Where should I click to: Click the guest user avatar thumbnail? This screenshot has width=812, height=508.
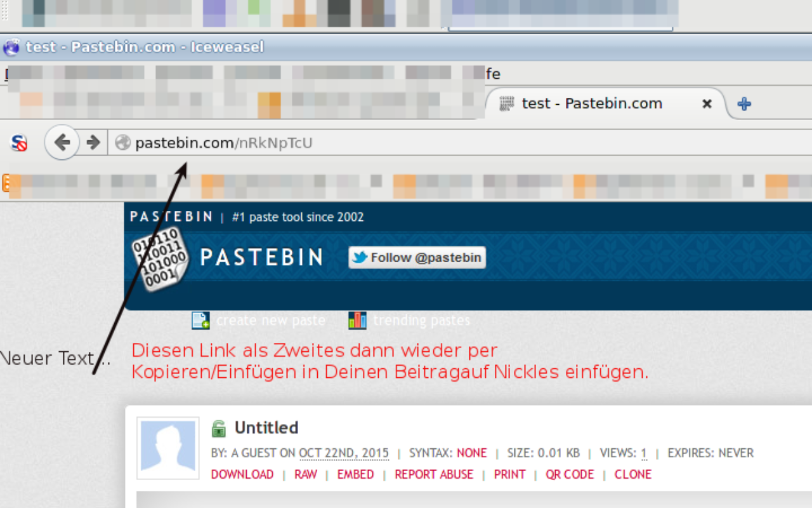tap(169, 448)
